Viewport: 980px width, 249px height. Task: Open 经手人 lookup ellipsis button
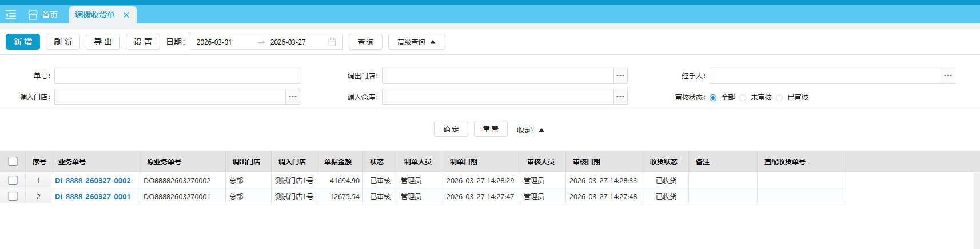tap(948, 76)
